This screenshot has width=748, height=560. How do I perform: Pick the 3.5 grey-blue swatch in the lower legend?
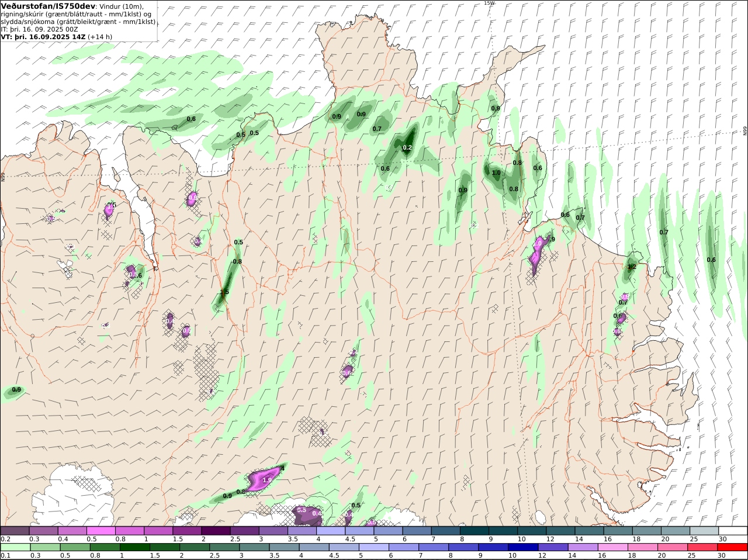tap(283, 547)
